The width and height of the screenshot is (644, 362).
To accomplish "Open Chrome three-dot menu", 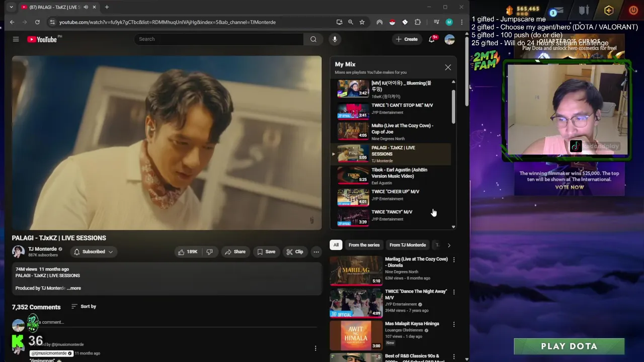I will [x=461, y=22].
